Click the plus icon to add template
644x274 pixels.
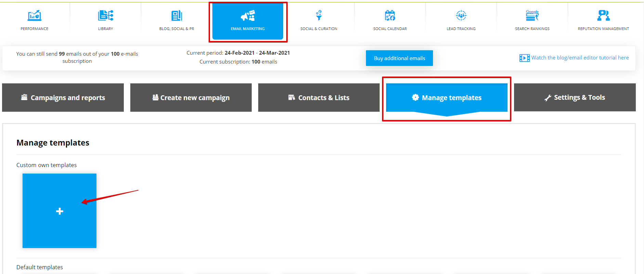coord(60,211)
